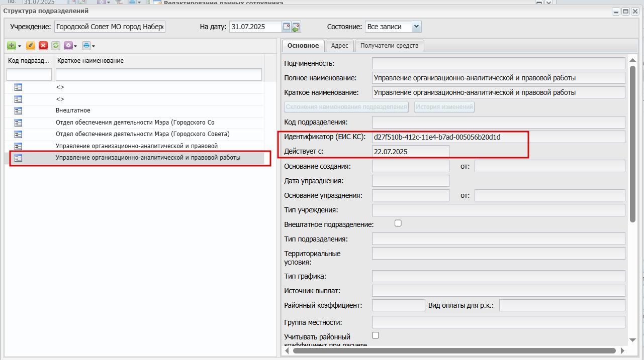
Task: Click the row icon for Внештатное
Action: click(x=18, y=111)
